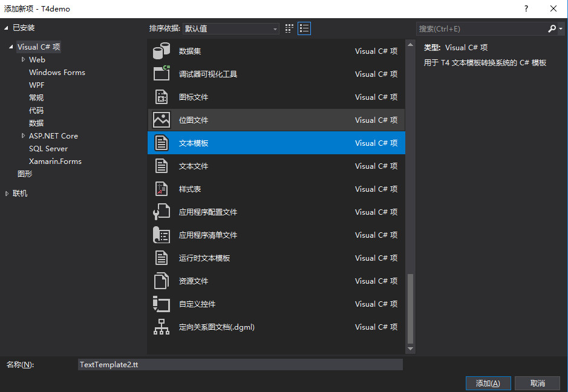
Task: Click scrollbar down arrow in template list
Action: [410, 349]
